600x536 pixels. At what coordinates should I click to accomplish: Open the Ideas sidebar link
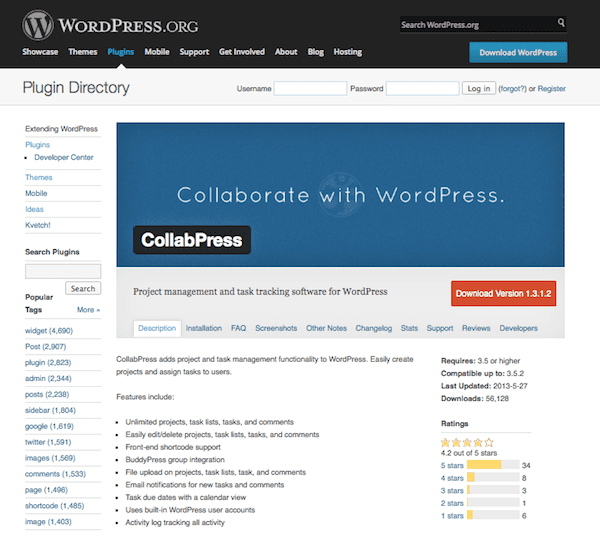[34, 209]
